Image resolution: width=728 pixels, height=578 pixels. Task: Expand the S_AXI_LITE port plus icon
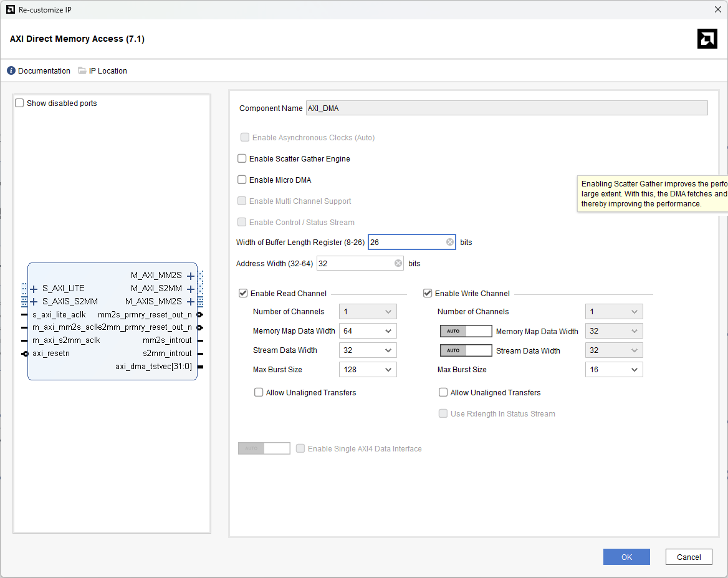[x=34, y=289]
